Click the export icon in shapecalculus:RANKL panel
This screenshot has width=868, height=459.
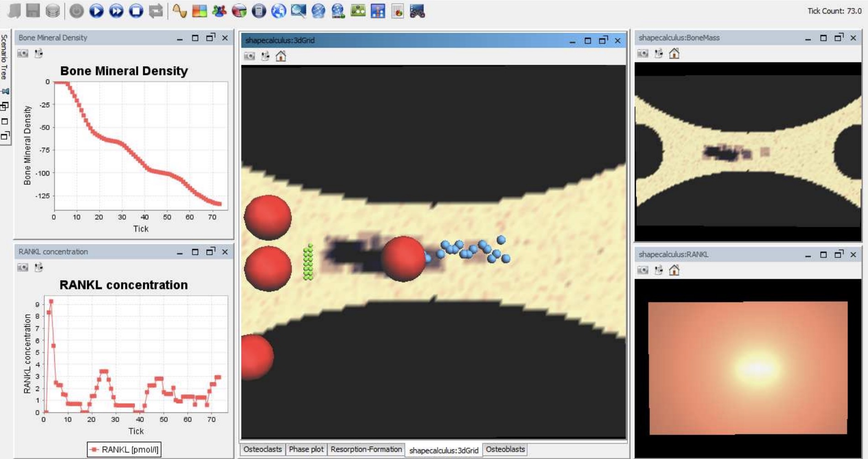point(659,270)
